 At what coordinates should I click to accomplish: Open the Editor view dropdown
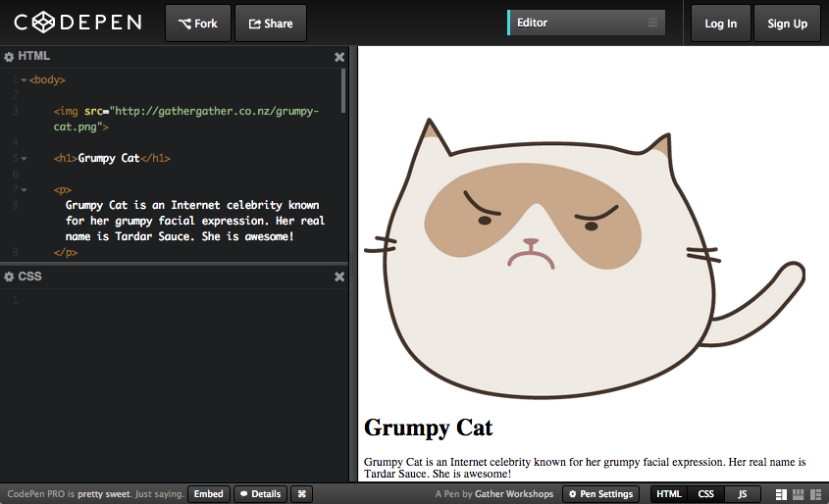[586, 23]
